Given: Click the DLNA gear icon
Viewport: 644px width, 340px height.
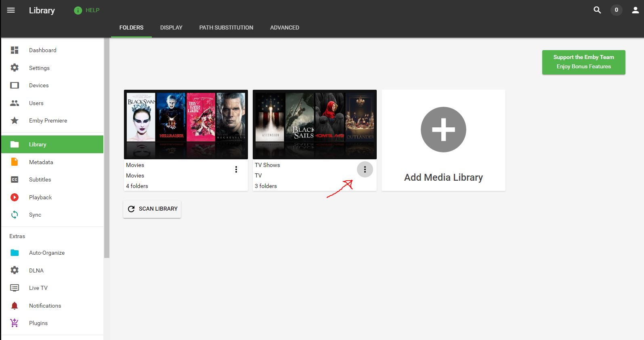Looking at the screenshot, I should coord(15,270).
